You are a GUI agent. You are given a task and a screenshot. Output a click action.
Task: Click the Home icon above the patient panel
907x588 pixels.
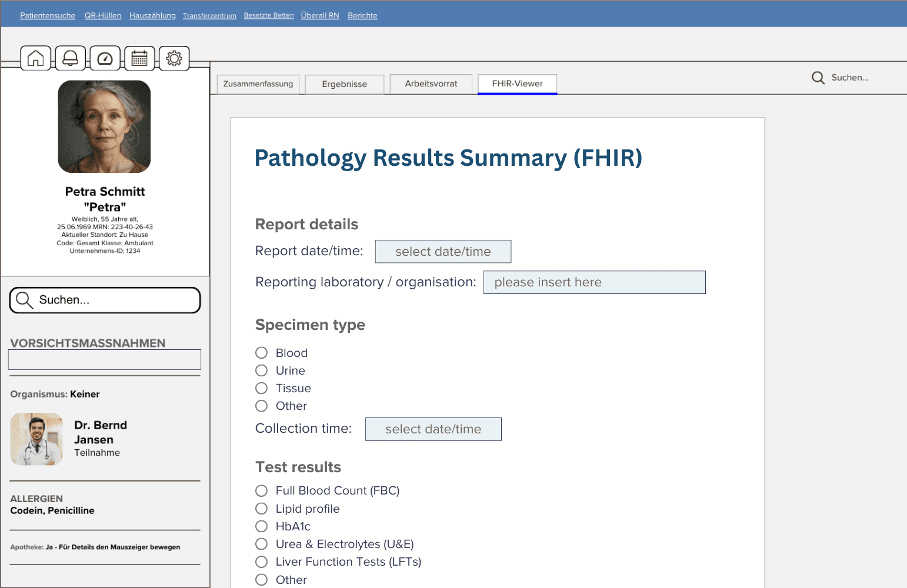coord(35,58)
